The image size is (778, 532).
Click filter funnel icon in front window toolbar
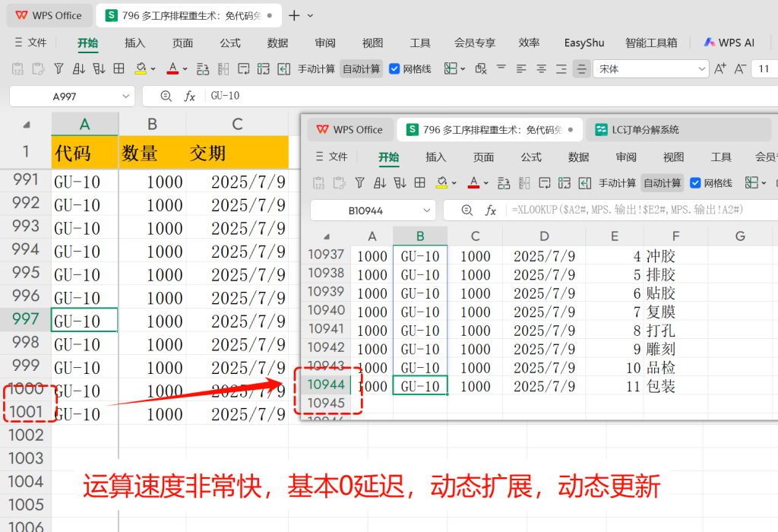(359, 182)
